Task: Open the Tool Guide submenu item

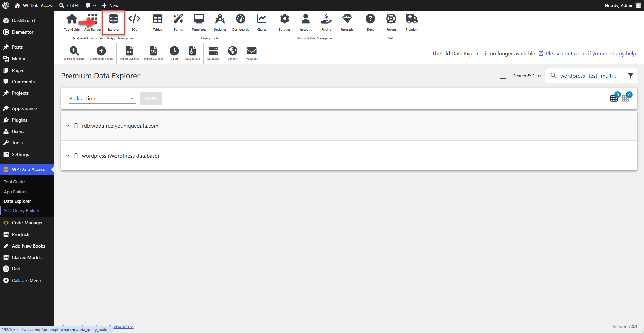Action: [x=14, y=182]
